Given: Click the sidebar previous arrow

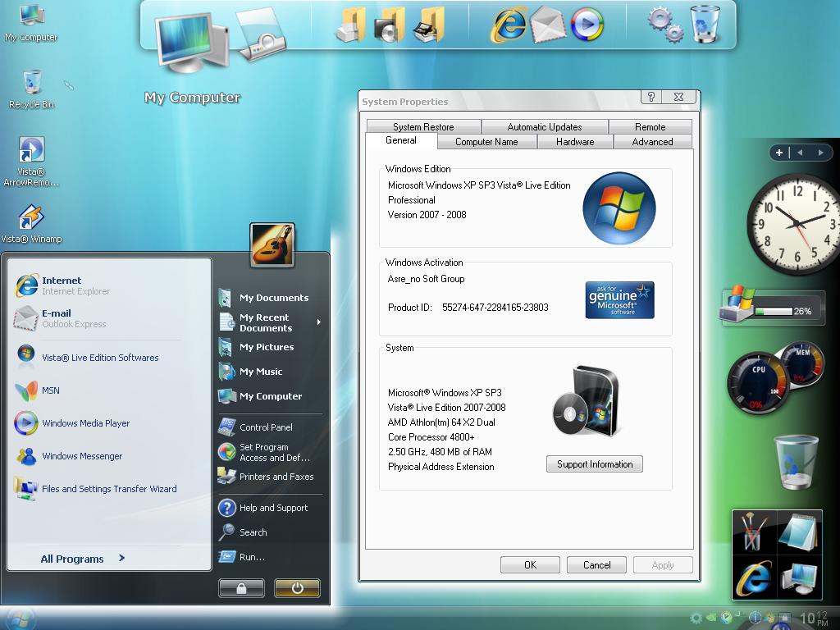Looking at the screenshot, I should click(800, 153).
